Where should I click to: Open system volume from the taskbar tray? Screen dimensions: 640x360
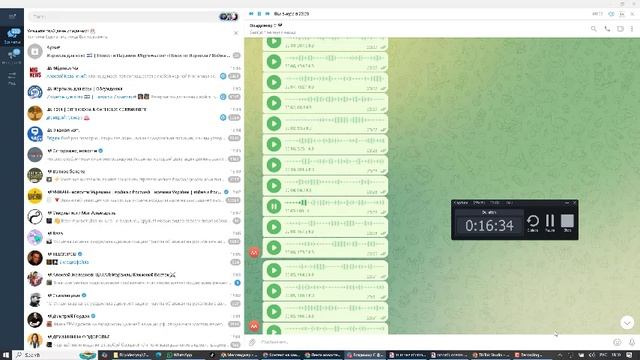point(592,355)
